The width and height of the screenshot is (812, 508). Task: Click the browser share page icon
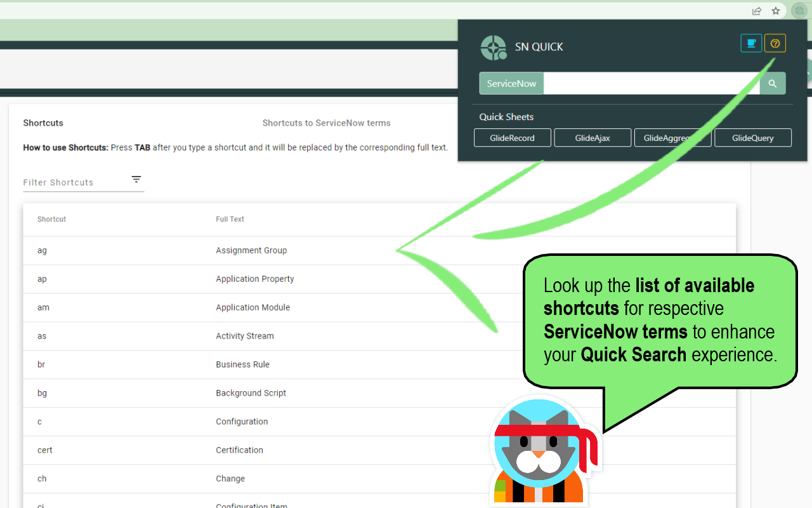(757, 11)
